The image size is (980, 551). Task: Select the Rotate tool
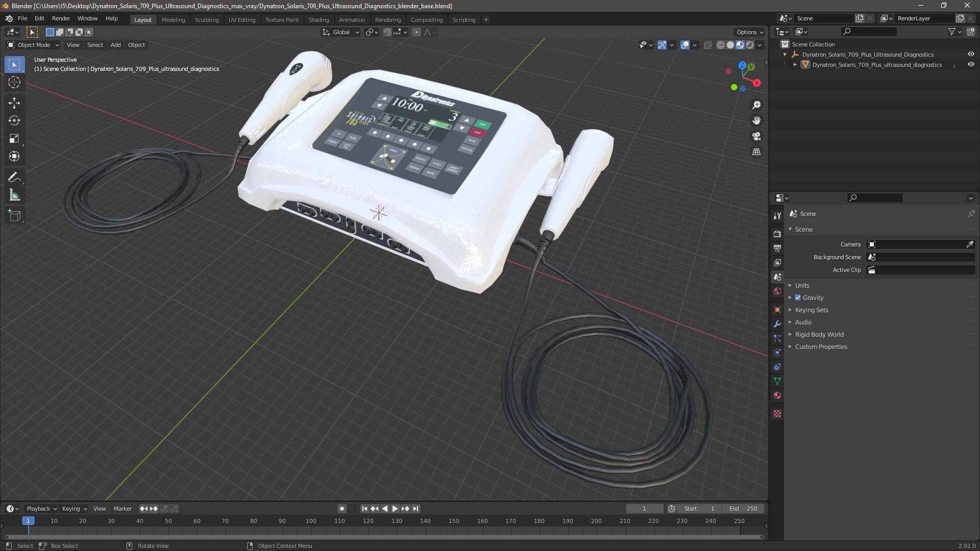(x=14, y=121)
